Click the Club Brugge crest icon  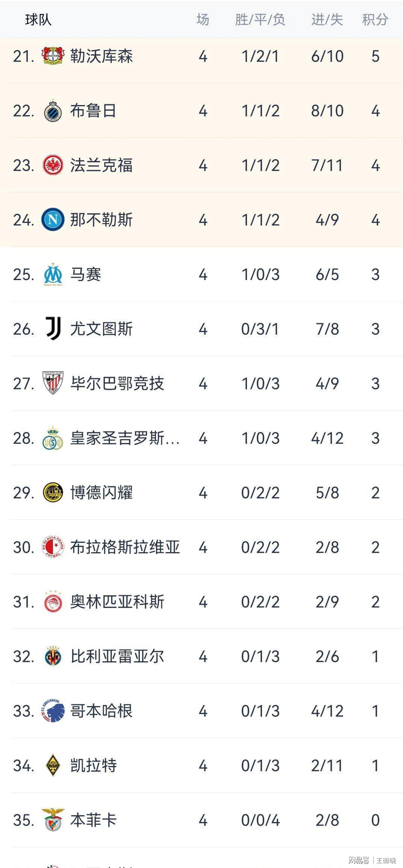[x=54, y=111]
